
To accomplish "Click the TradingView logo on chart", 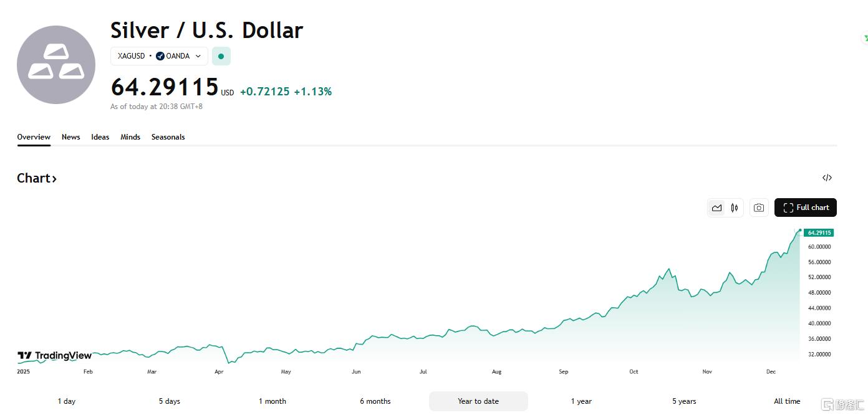I will click(55, 356).
